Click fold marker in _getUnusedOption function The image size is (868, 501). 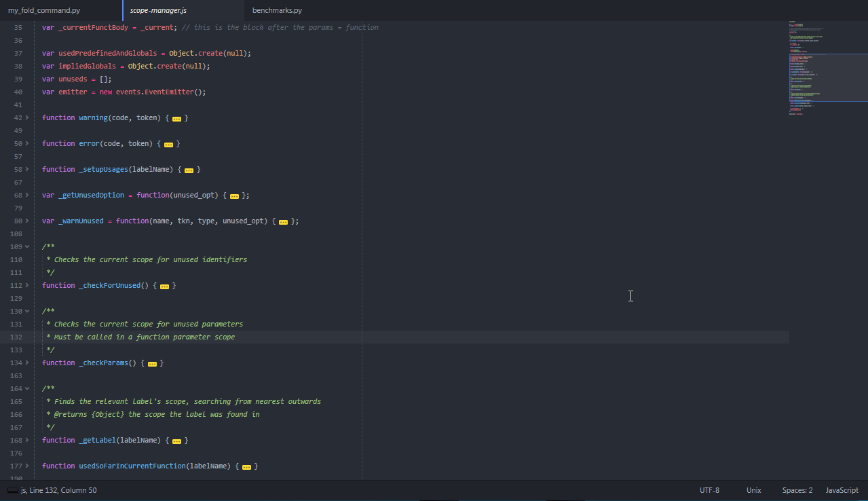[234, 196]
